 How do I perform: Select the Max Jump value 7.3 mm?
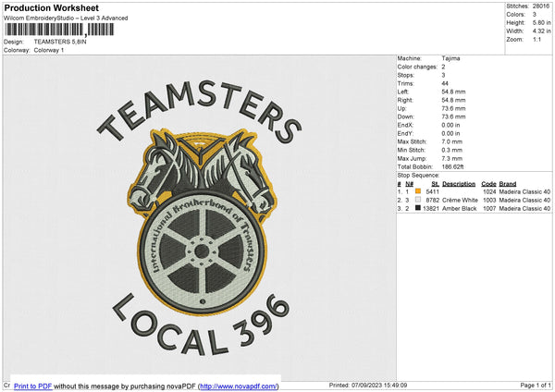[452, 158]
